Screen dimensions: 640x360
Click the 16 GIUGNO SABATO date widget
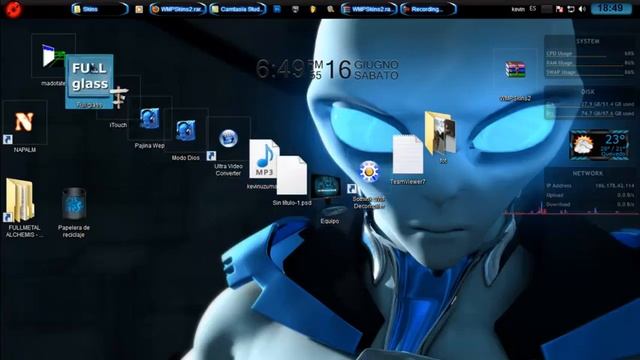click(361, 69)
